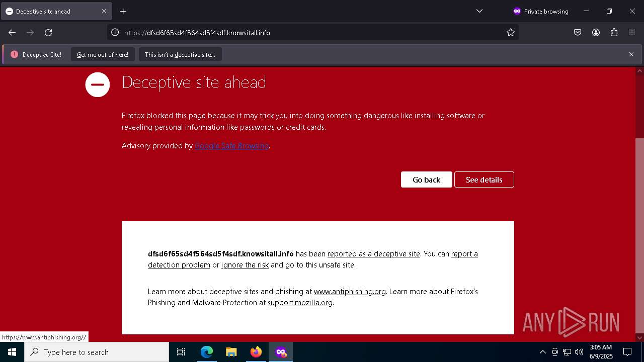Open the Google Safe Browsing link
The height and width of the screenshot is (362, 644).
[x=231, y=146]
